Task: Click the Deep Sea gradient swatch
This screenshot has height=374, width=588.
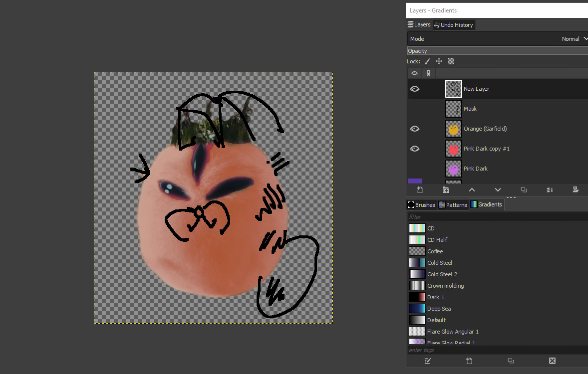Action: pos(417,308)
